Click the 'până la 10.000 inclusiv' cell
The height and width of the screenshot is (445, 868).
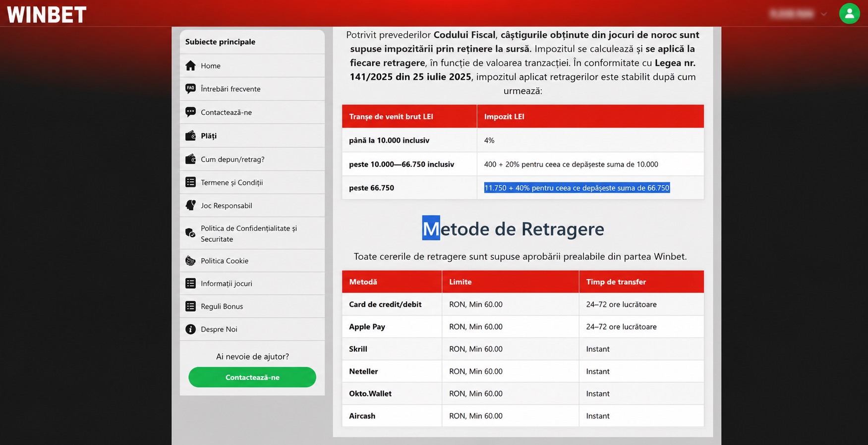(409, 140)
